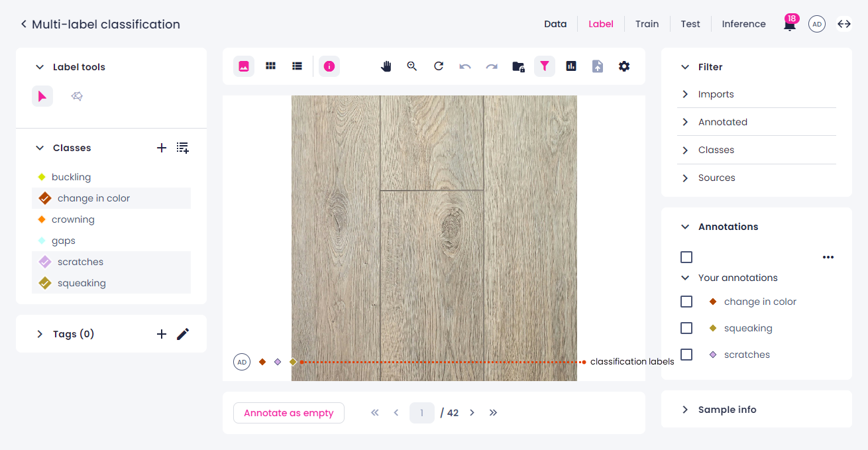Select the gaps class

click(111, 241)
